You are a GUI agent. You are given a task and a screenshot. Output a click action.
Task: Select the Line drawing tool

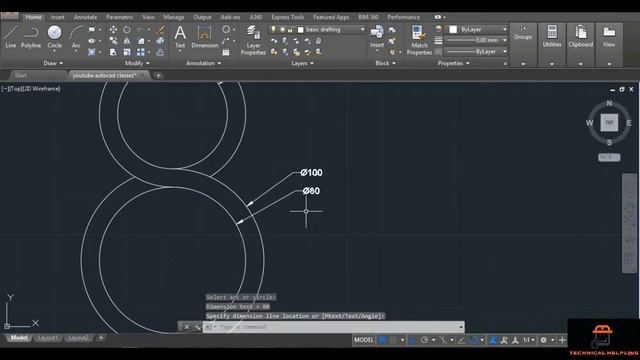pos(11,37)
